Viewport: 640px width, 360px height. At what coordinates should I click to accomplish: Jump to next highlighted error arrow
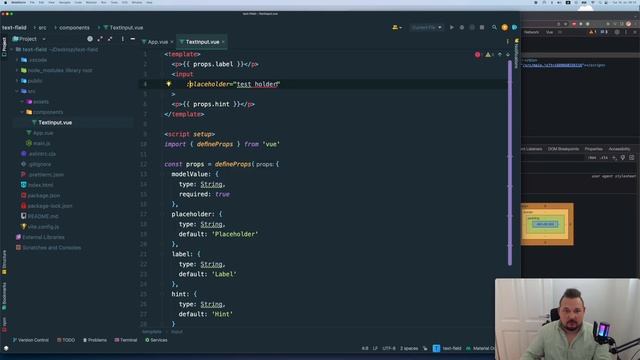(x=508, y=54)
